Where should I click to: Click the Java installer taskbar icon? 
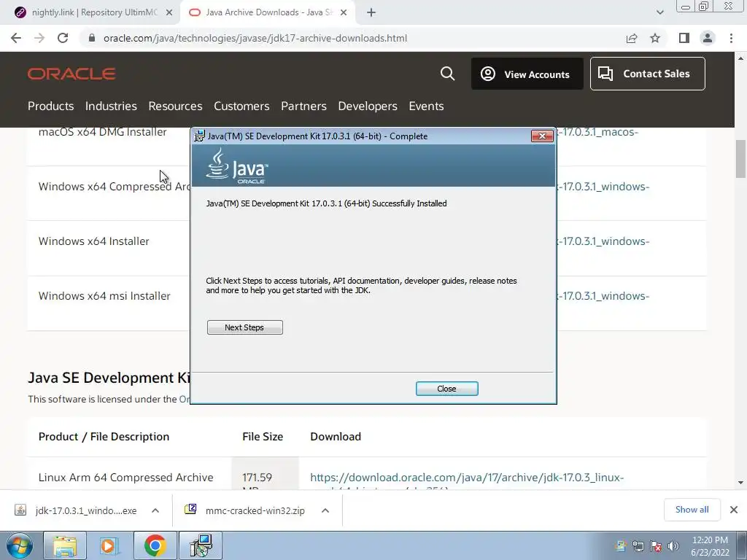point(200,545)
